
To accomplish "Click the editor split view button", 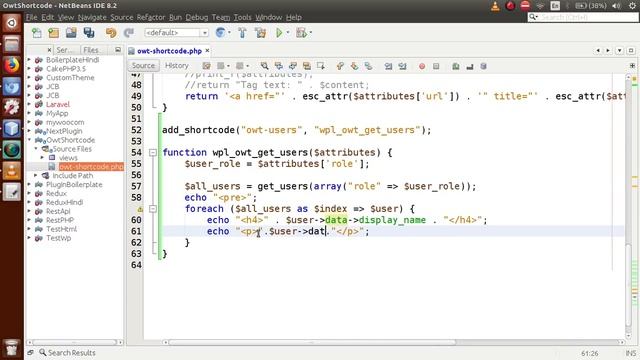I will tap(632, 65).
